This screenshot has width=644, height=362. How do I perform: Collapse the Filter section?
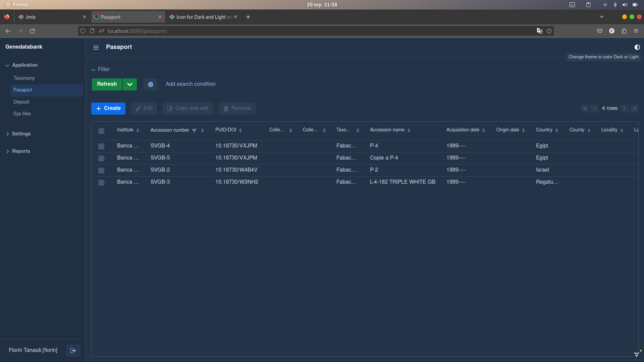[101, 69]
